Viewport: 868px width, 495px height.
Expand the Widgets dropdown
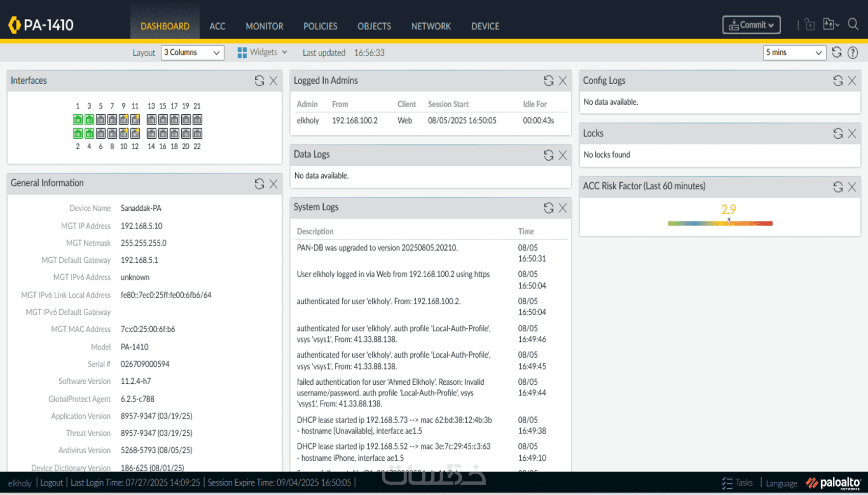[x=262, y=52]
